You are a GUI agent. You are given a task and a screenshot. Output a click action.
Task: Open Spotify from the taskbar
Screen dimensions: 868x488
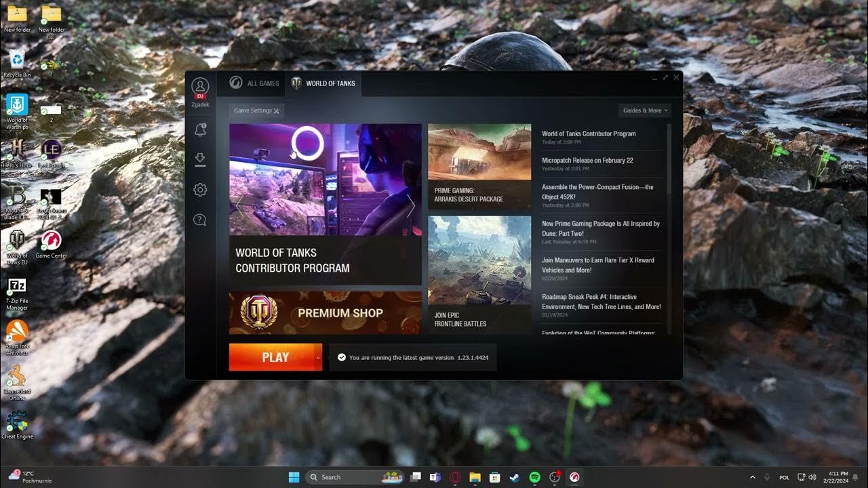click(534, 476)
